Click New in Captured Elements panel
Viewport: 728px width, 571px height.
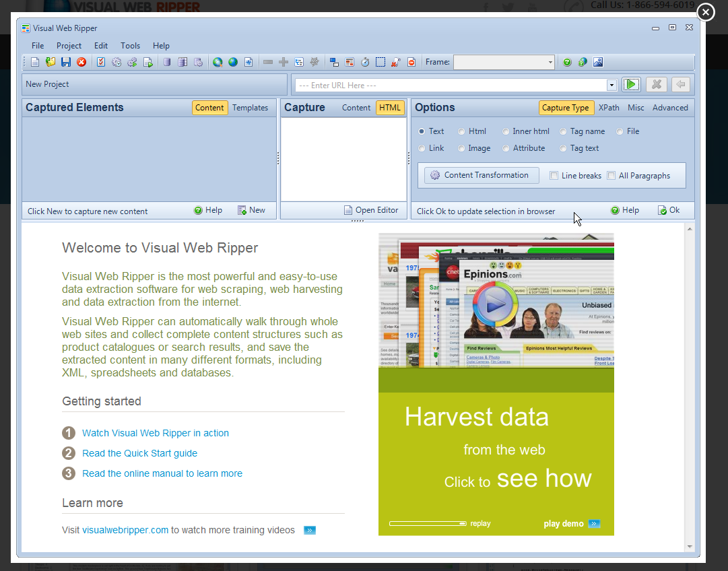[251, 210]
